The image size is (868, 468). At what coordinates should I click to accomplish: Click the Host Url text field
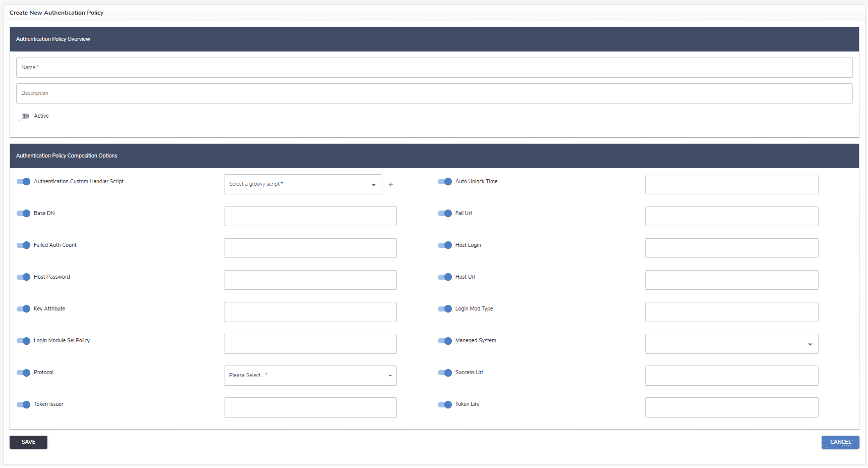(x=731, y=280)
